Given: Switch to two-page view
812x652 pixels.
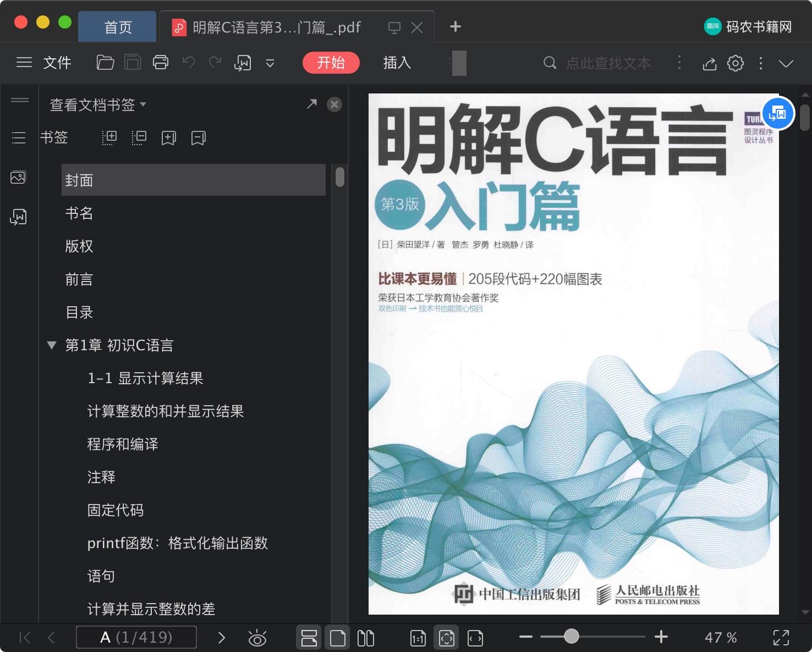Looking at the screenshot, I should (x=366, y=638).
